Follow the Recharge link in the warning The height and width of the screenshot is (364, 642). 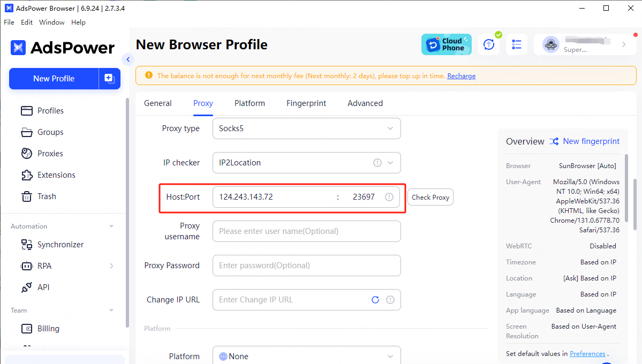pyautogui.click(x=461, y=76)
